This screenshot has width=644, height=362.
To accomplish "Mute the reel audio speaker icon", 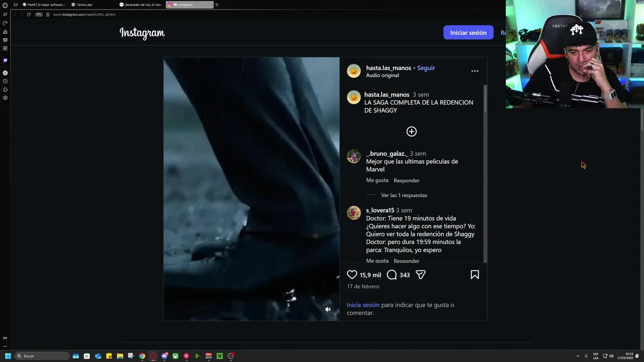I will pyautogui.click(x=328, y=309).
